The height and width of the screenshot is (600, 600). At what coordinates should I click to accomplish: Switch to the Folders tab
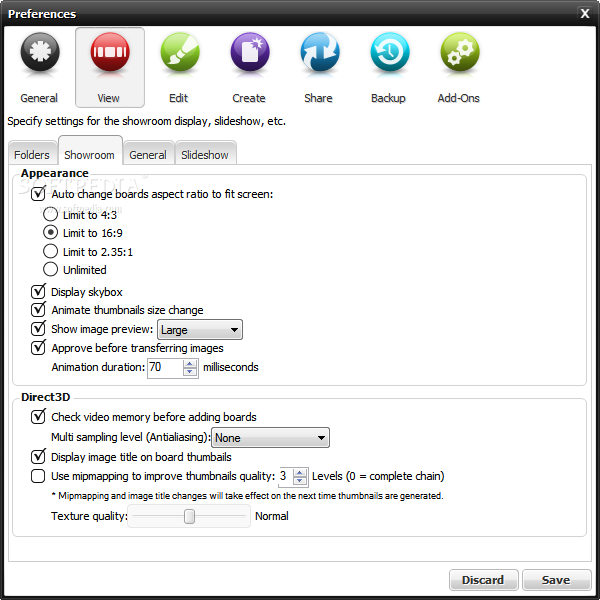pos(32,155)
